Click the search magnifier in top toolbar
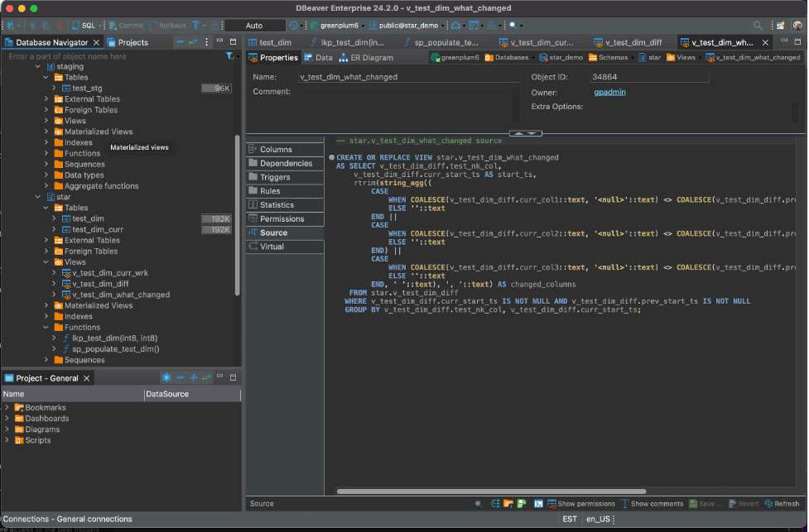 click(x=758, y=26)
